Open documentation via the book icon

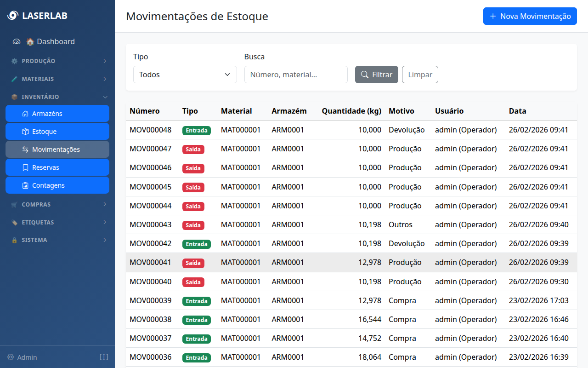pos(104,356)
